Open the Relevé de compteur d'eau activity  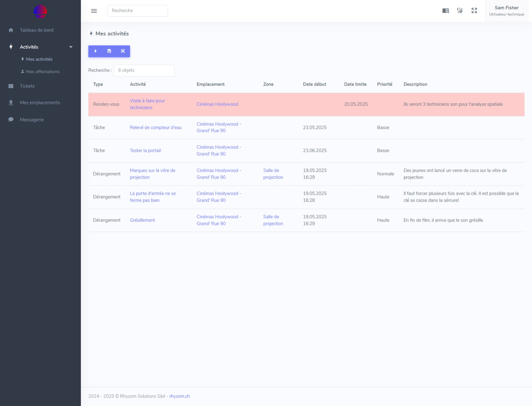(x=156, y=127)
